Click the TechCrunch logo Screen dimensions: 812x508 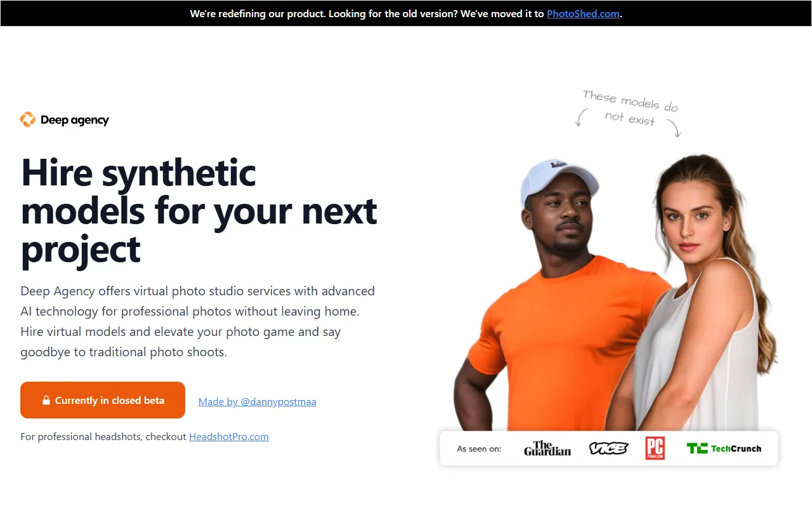click(x=724, y=448)
